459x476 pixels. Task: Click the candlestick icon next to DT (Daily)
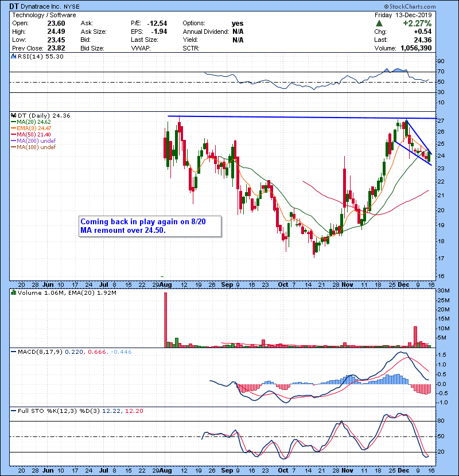(x=13, y=116)
